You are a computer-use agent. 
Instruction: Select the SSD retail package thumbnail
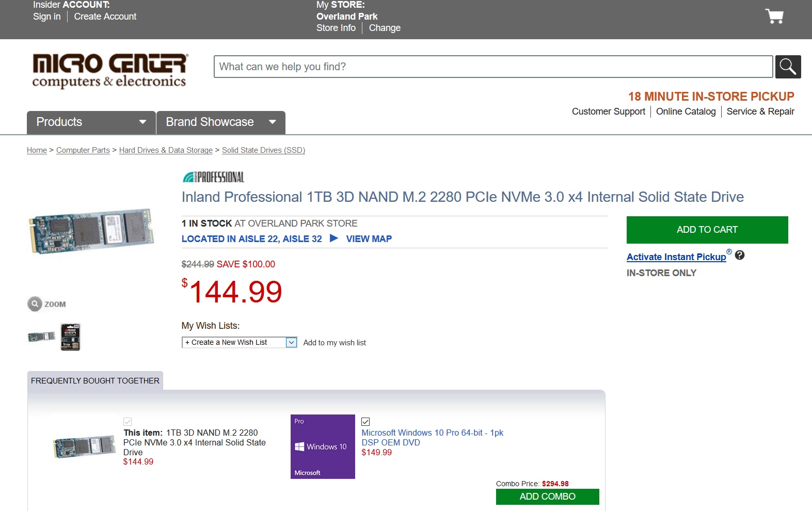tap(70, 337)
